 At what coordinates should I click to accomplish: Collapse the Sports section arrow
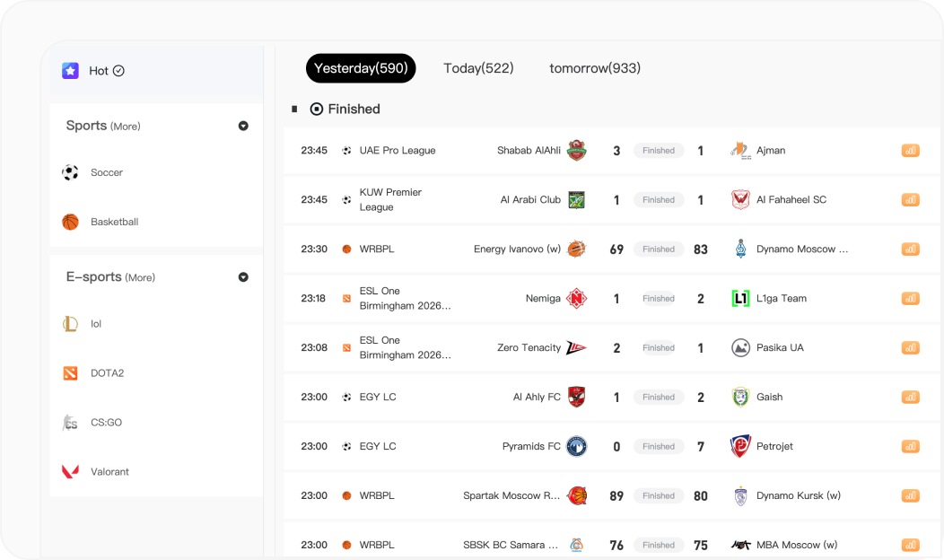(x=243, y=127)
